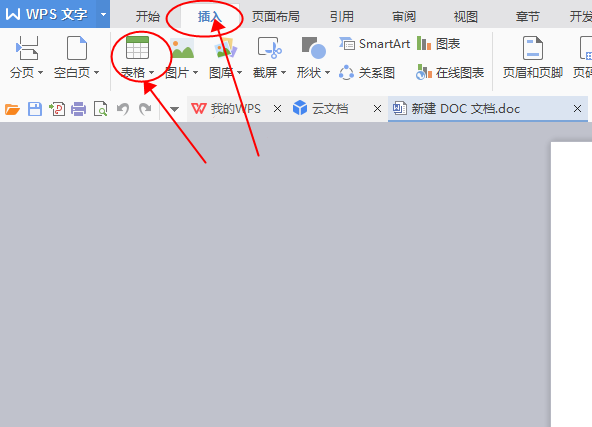Viewport: 592px width, 427px height.
Task: Click the print icon in quick toolbar
Action: (79, 109)
